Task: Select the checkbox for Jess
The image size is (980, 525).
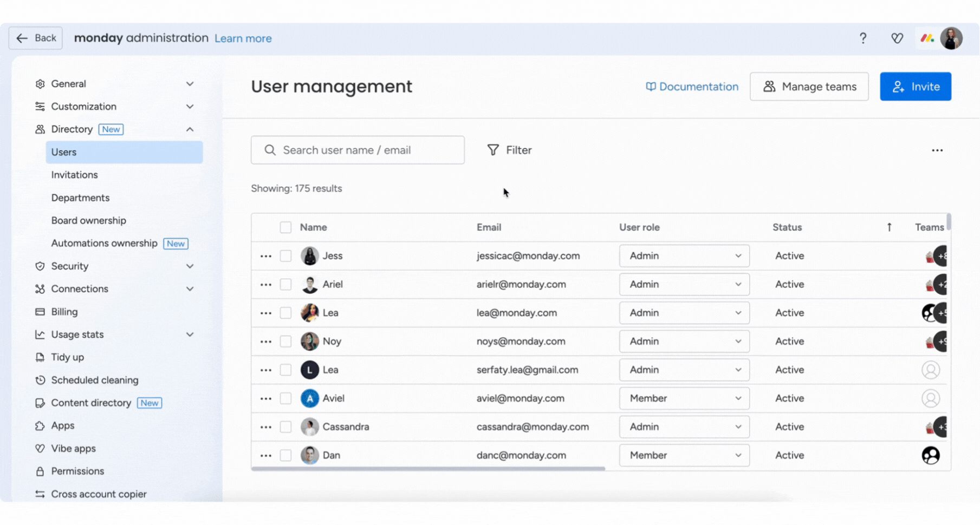Action: [x=285, y=256]
